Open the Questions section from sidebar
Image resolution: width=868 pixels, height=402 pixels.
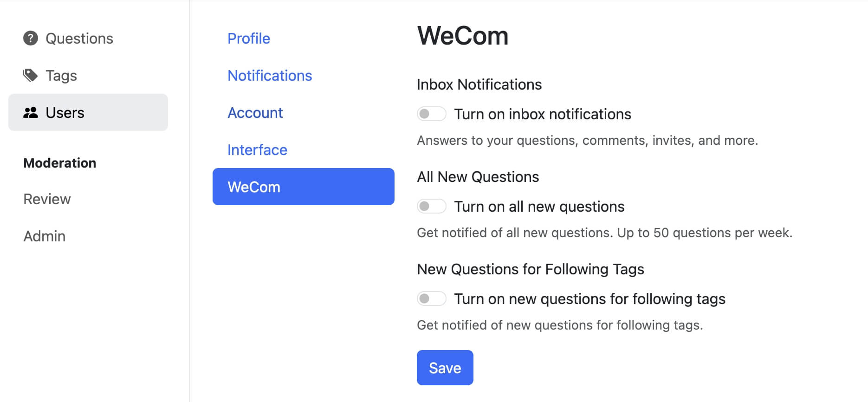[x=79, y=38]
